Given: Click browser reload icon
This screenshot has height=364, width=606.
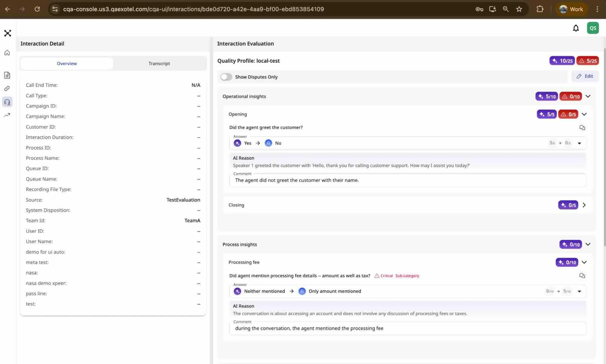Looking at the screenshot, I should 37,9.
